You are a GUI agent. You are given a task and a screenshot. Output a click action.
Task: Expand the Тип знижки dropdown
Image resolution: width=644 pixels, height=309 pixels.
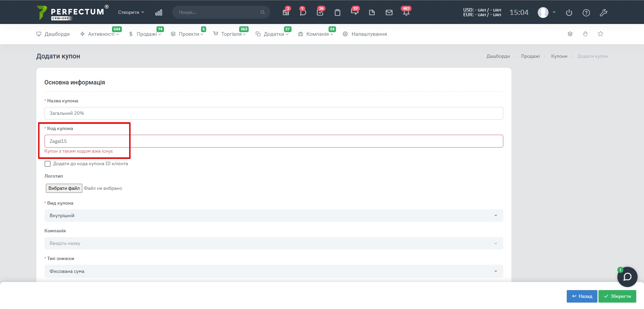(x=273, y=271)
